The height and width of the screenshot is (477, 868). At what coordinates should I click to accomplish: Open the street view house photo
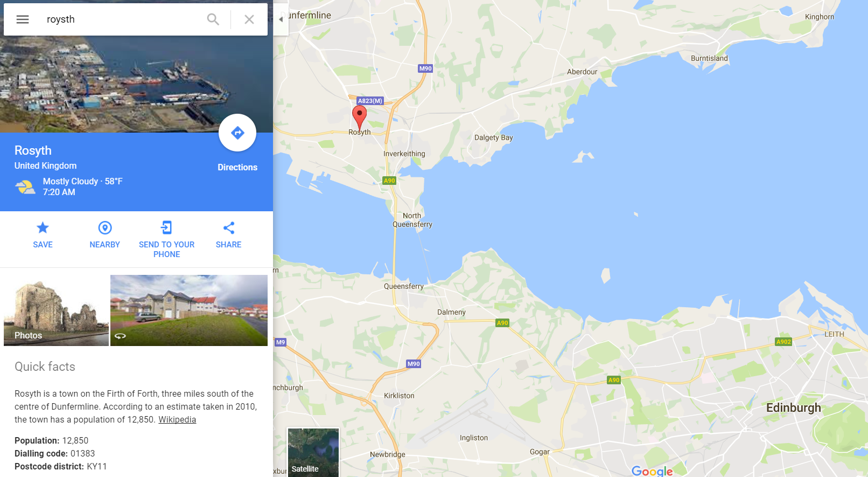pos(189,310)
